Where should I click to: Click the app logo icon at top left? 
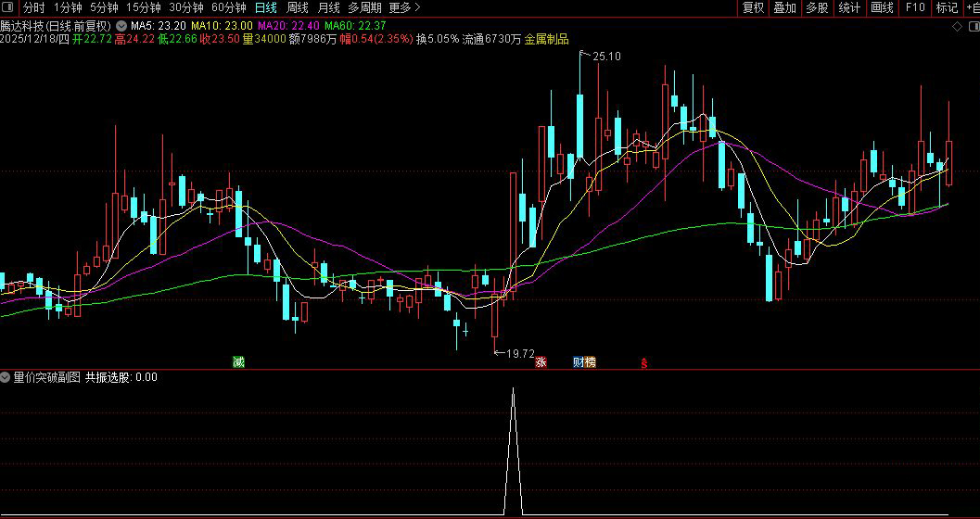[x=9, y=7]
